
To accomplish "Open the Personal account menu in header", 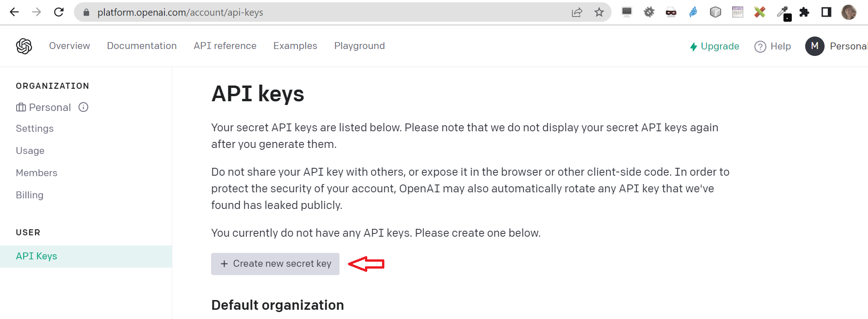I will [x=836, y=46].
